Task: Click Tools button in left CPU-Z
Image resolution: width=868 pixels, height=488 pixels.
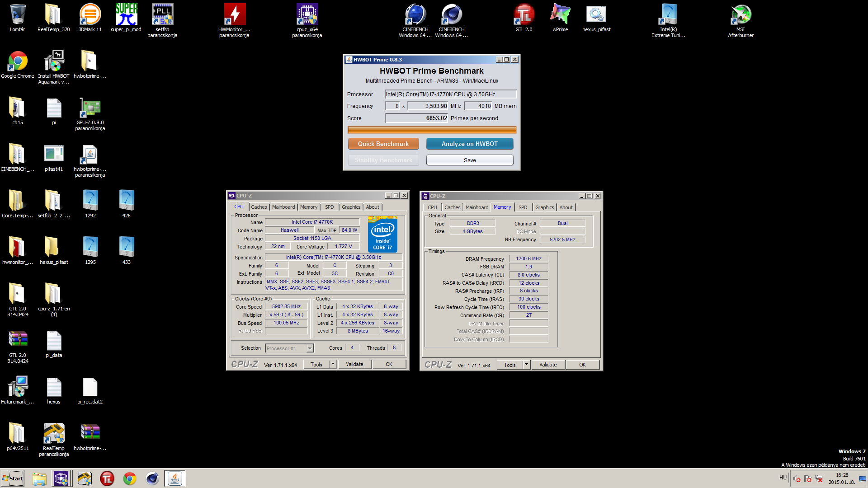Action: tap(316, 364)
